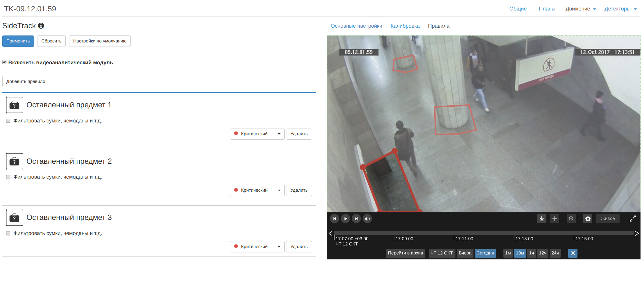The width and height of the screenshot is (644, 285).
Task: Set timeline scale to 12ч
Action: [x=543, y=253]
